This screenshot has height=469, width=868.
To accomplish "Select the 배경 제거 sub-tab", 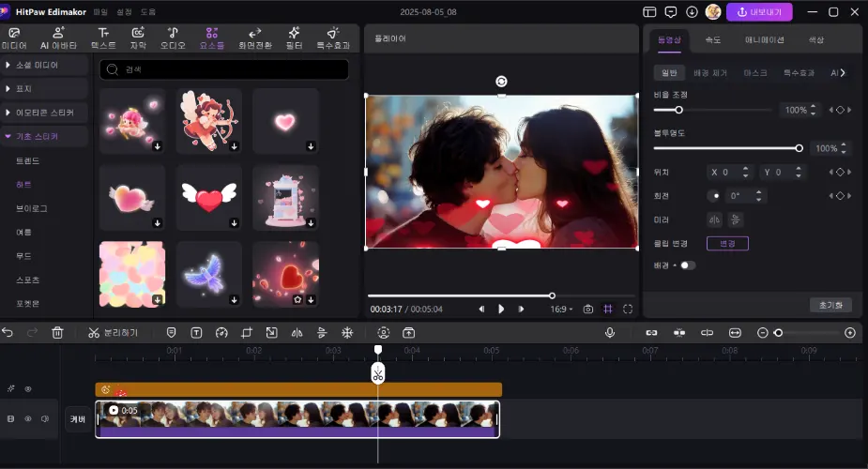I will 710,72.
